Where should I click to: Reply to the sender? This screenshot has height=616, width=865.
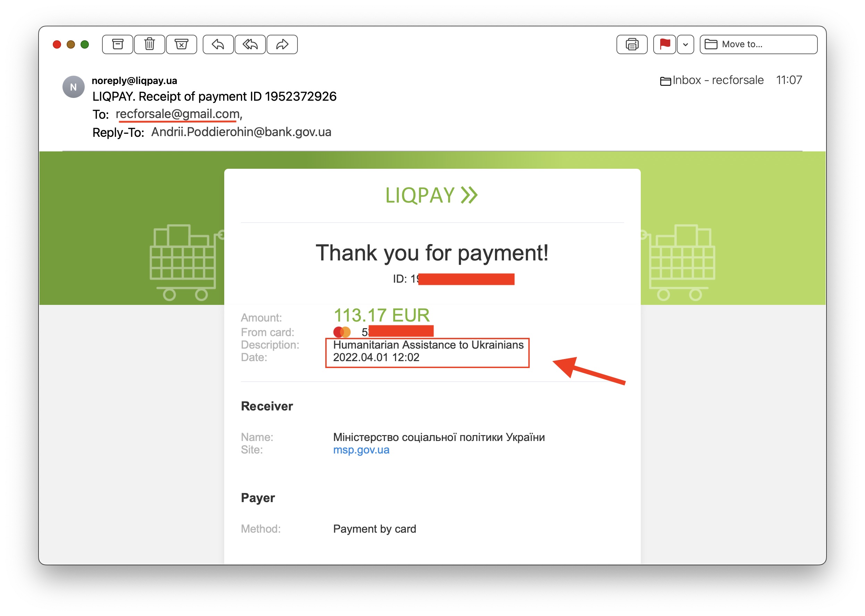(x=218, y=44)
